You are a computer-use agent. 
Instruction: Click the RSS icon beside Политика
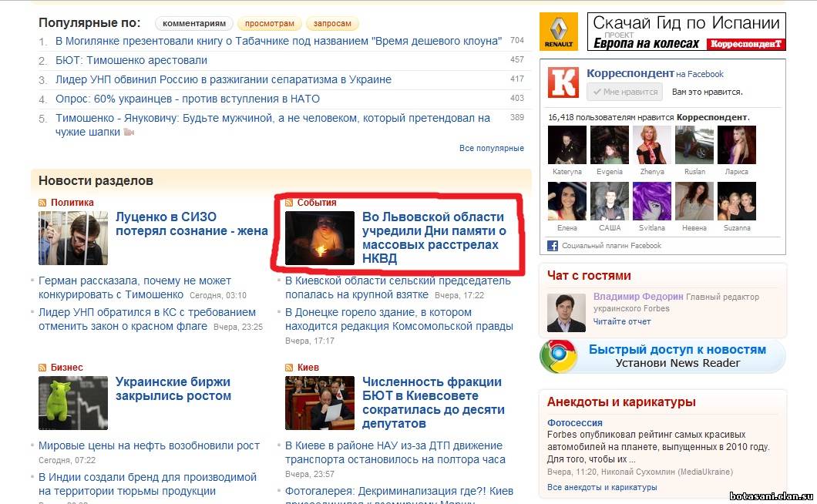[x=42, y=202]
